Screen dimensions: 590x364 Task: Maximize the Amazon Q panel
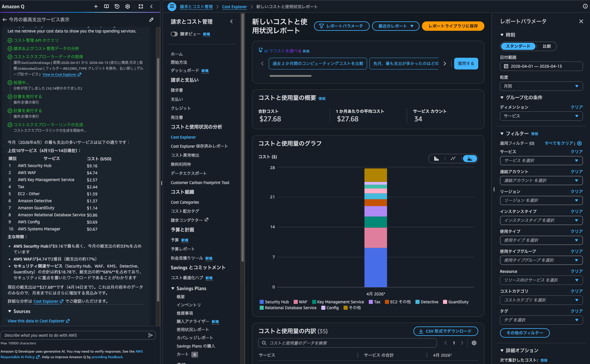tap(141, 6)
